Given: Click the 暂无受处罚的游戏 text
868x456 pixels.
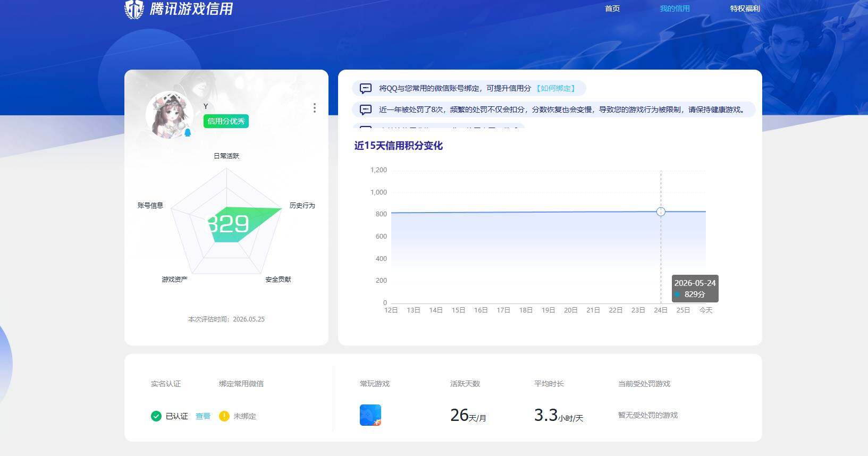Looking at the screenshot, I should pyautogui.click(x=648, y=415).
